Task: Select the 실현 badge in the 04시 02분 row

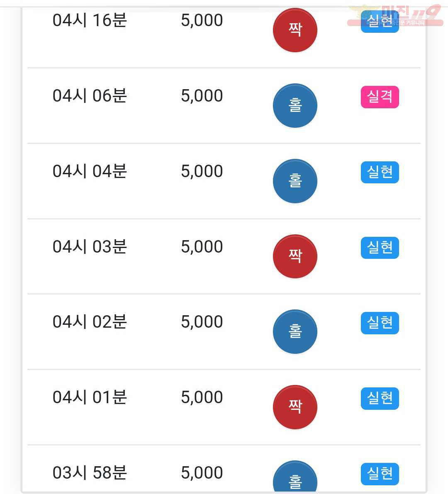Action: [x=380, y=323]
